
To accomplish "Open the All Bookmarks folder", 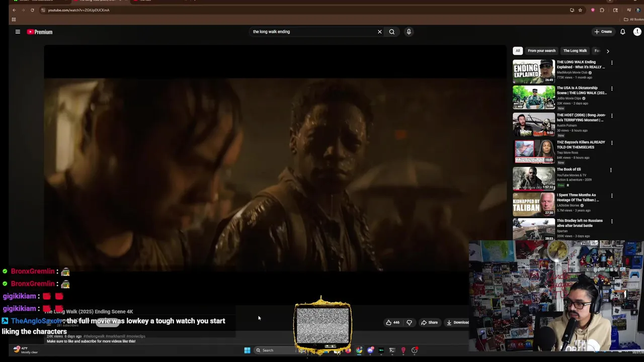I will [633, 20].
